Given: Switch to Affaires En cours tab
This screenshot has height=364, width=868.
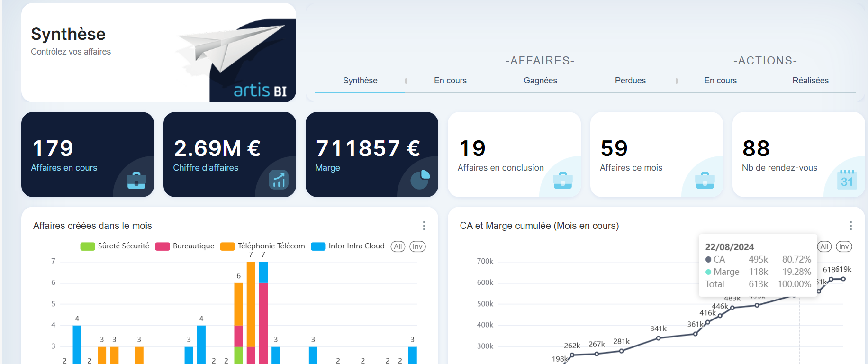Looking at the screenshot, I should click(x=450, y=81).
